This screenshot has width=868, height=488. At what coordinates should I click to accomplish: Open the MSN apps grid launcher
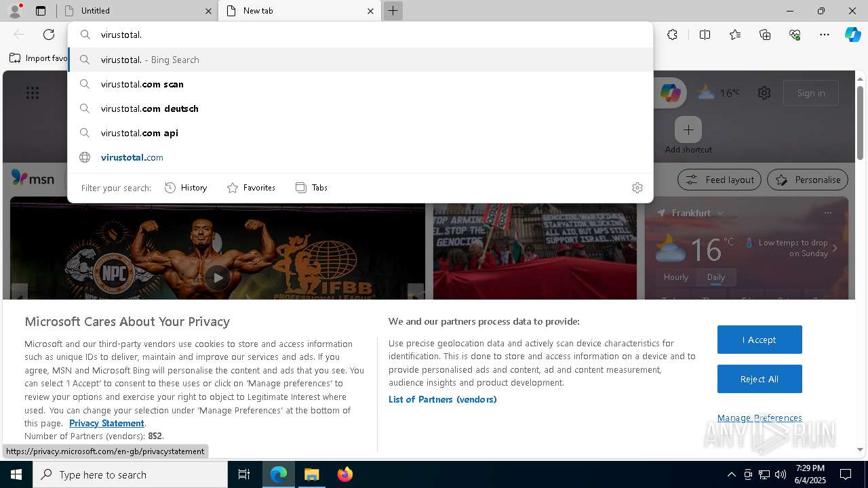(x=32, y=93)
